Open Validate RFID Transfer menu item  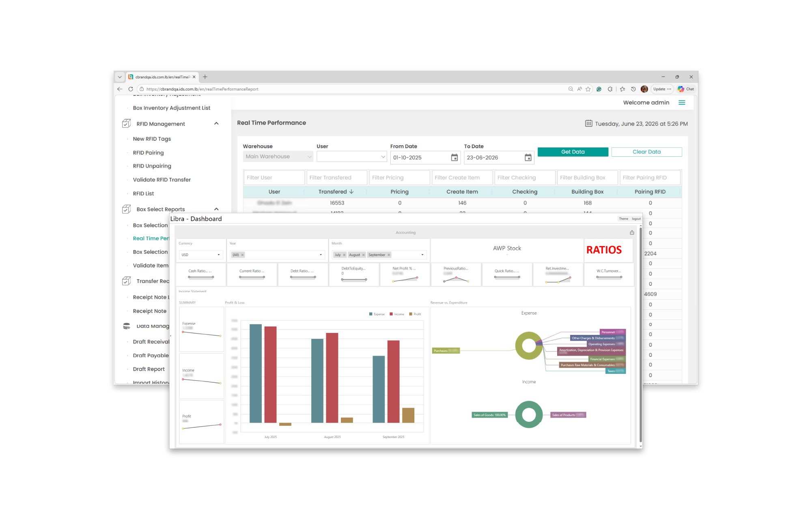pos(162,179)
